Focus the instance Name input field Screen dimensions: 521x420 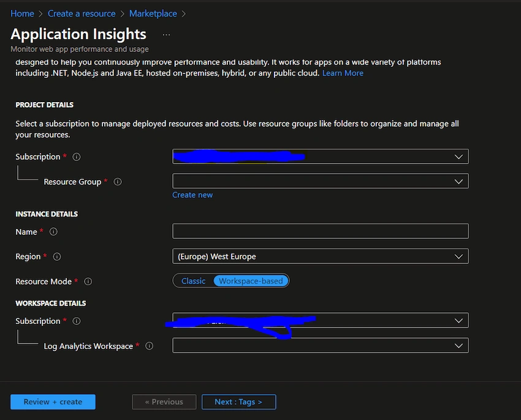pos(321,231)
